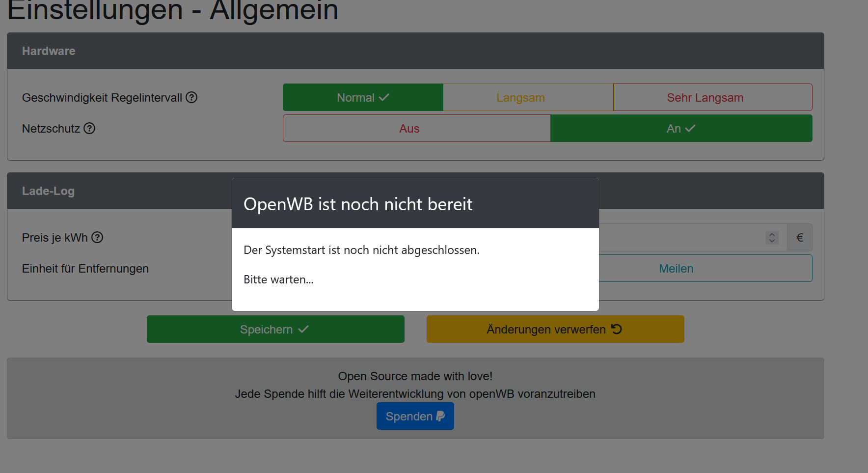868x473 pixels.
Task: Click the Spenden PayPal button
Action: 415,416
